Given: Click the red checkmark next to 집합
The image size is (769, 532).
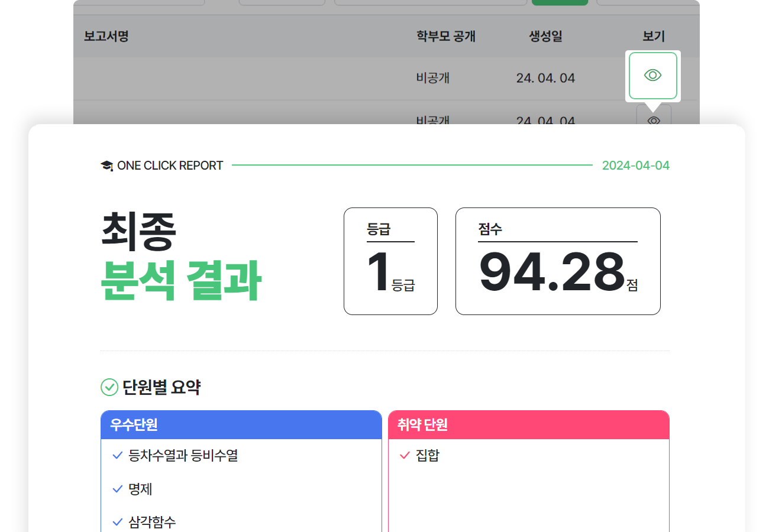Looking at the screenshot, I should [405, 456].
